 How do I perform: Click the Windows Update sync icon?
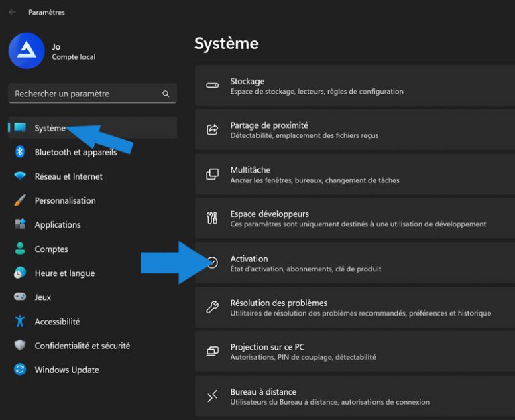click(20, 370)
